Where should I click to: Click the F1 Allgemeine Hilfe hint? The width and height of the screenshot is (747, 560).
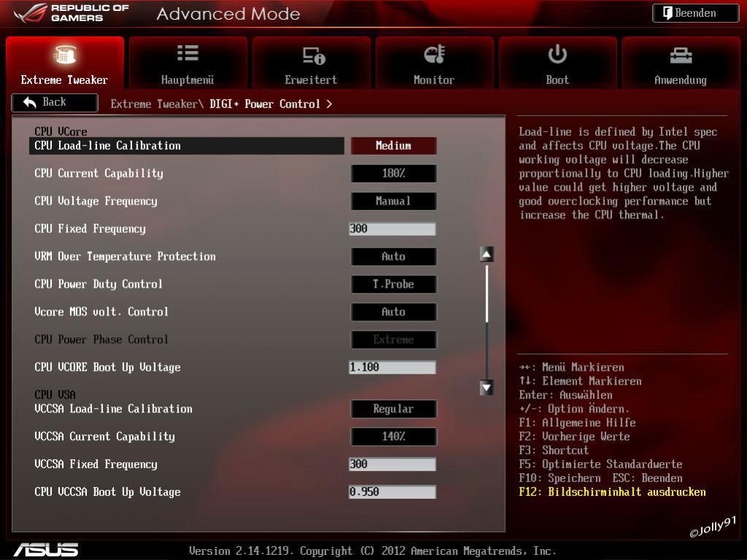(x=578, y=423)
